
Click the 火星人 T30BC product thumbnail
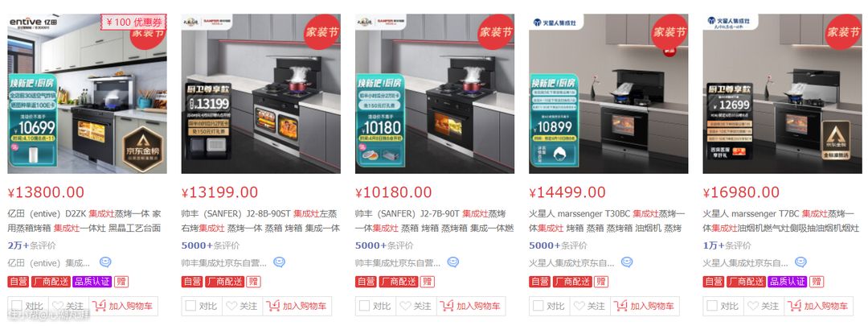(x=608, y=93)
